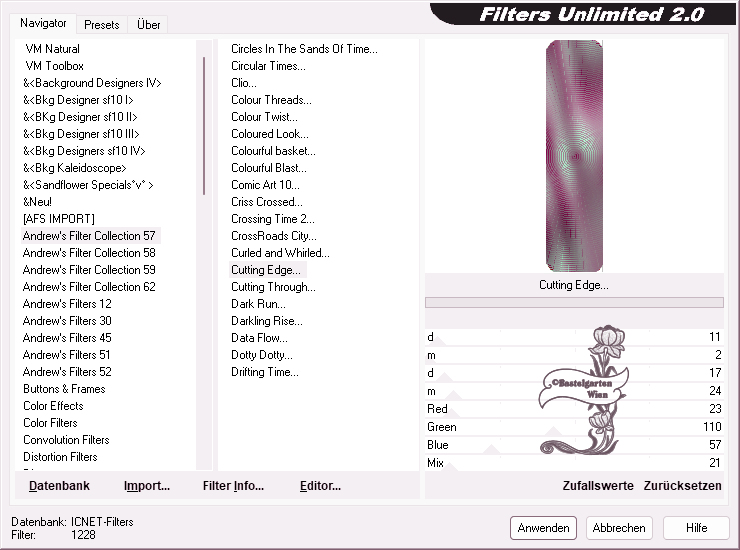The image size is (740, 550).
Task: Select the &Neu! category
Action: tap(37, 202)
